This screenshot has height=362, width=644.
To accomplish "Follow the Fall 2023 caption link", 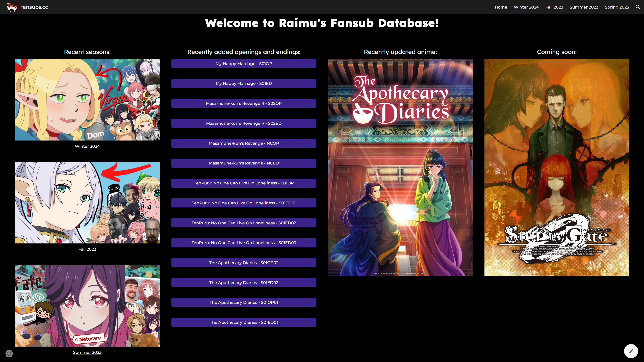I will (x=87, y=249).
